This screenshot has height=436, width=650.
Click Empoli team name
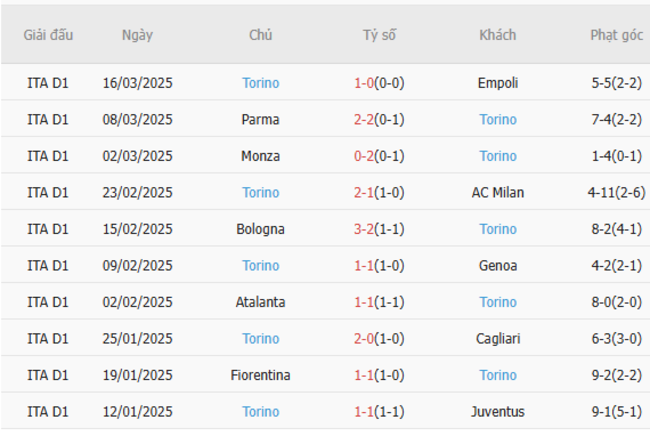[x=497, y=83]
